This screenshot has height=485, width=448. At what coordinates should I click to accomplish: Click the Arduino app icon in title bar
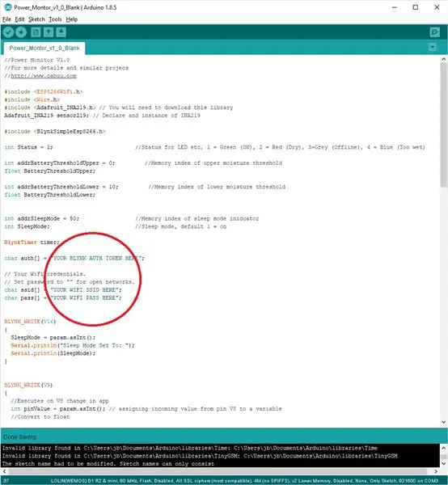click(7, 7)
